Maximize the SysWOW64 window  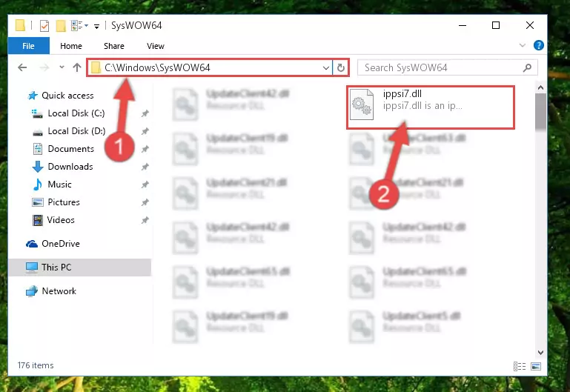pos(496,25)
